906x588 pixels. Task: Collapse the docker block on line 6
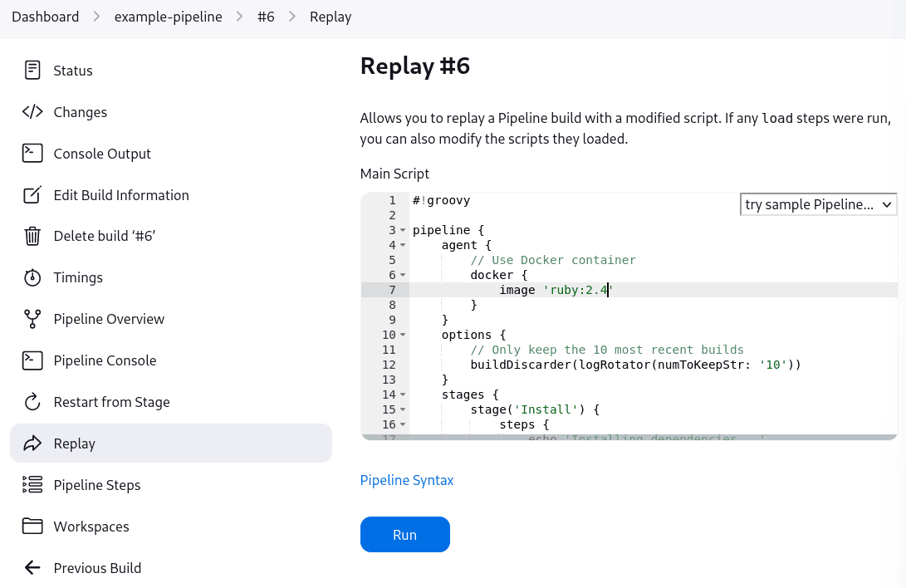click(x=402, y=275)
